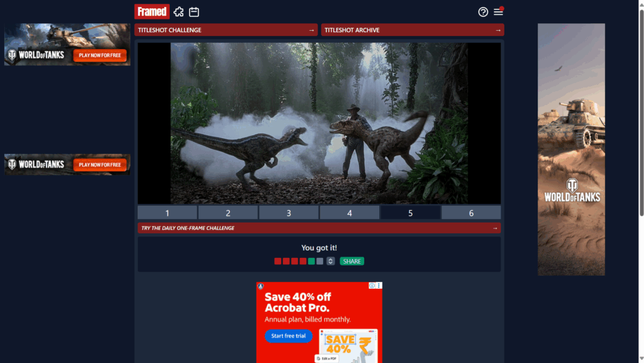Click the three-dot options icon on Acrobat ad
The width and height of the screenshot is (644, 363).
point(379,286)
